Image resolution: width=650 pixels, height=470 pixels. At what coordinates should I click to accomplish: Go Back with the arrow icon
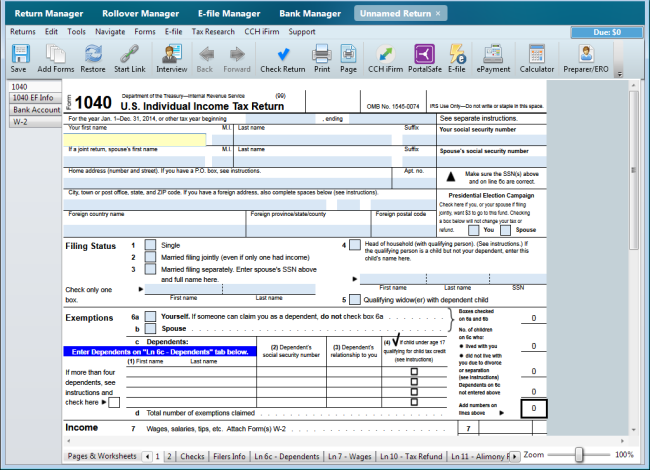[206, 58]
